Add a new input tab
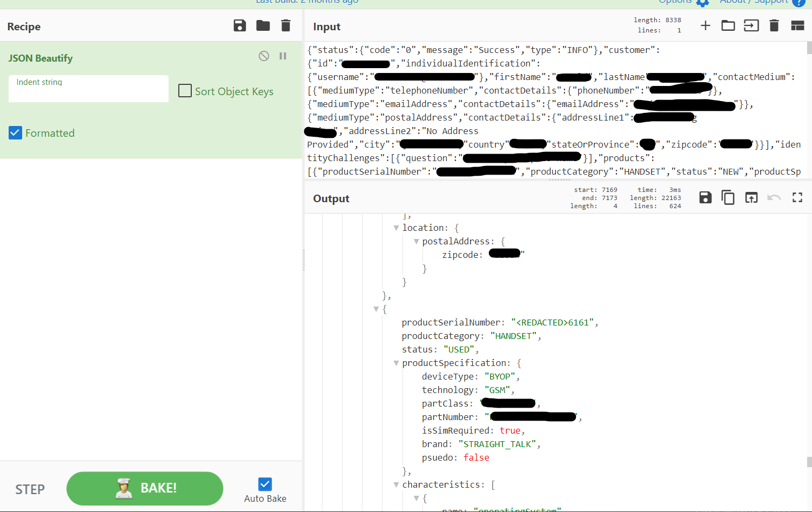 click(x=706, y=25)
